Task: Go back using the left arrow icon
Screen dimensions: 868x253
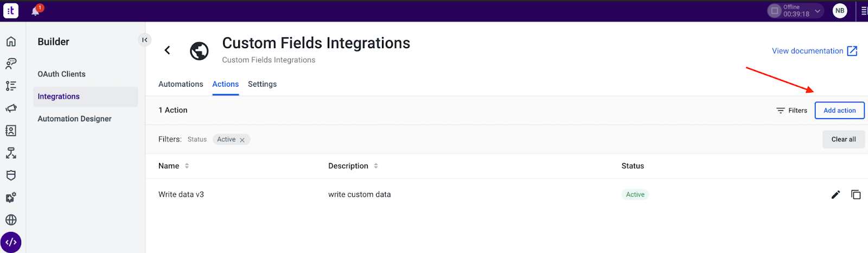Action: point(167,50)
